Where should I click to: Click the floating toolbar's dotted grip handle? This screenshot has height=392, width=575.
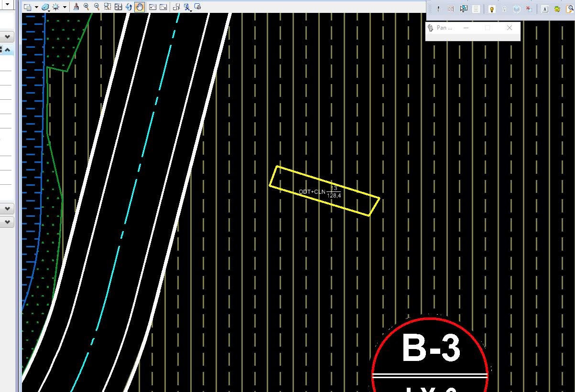pyautogui.click(x=430, y=9)
